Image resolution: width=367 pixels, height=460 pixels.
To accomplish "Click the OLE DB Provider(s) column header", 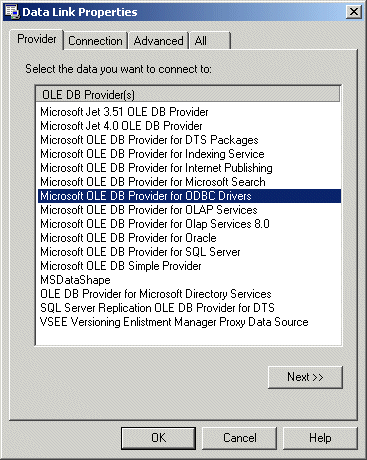I will (x=188, y=95).
